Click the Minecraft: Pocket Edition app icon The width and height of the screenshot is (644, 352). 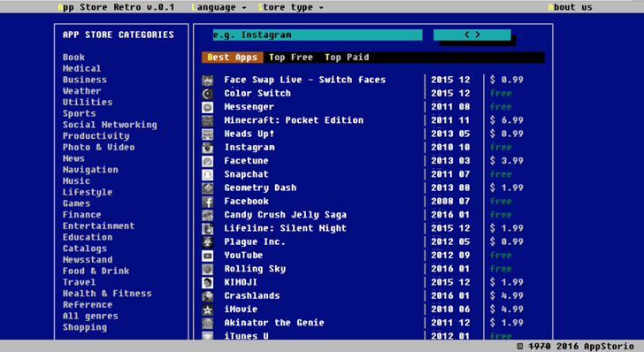pyautogui.click(x=207, y=121)
